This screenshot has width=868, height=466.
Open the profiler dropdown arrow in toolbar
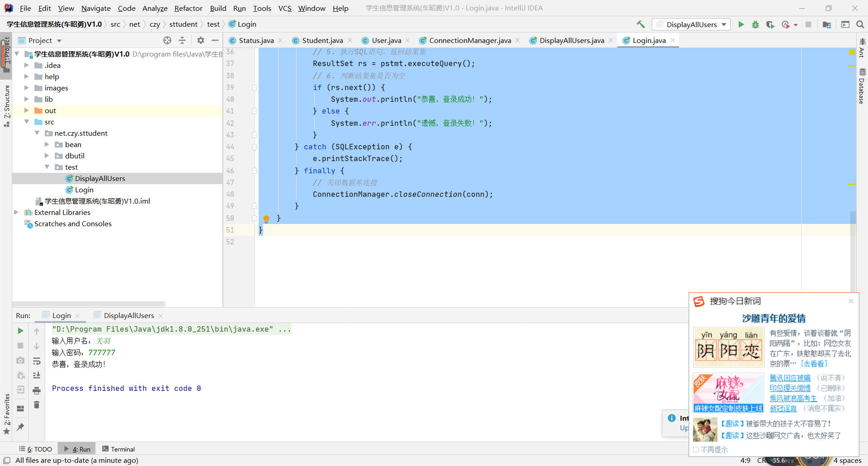click(796, 25)
